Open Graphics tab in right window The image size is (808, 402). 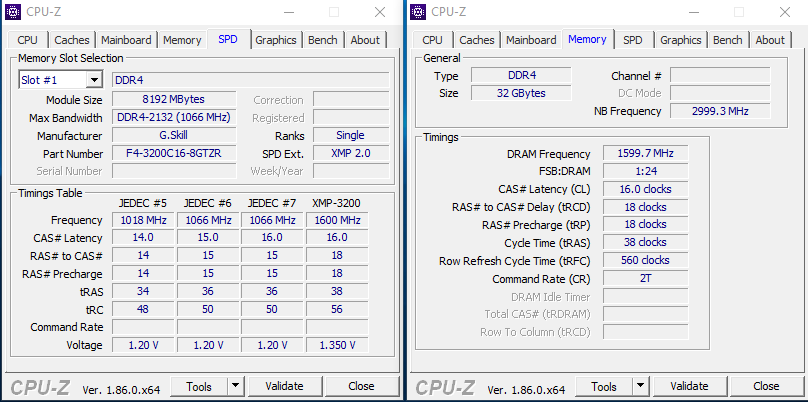click(681, 40)
